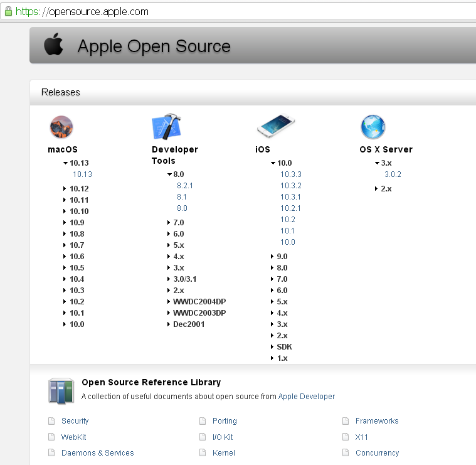The height and width of the screenshot is (465, 476).
Task: Open the Kernel reference document
Action: point(224,453)
